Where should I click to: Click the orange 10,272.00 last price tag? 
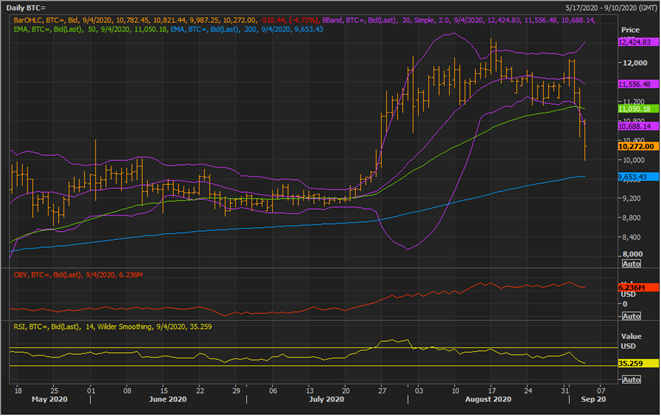[638, 146]
